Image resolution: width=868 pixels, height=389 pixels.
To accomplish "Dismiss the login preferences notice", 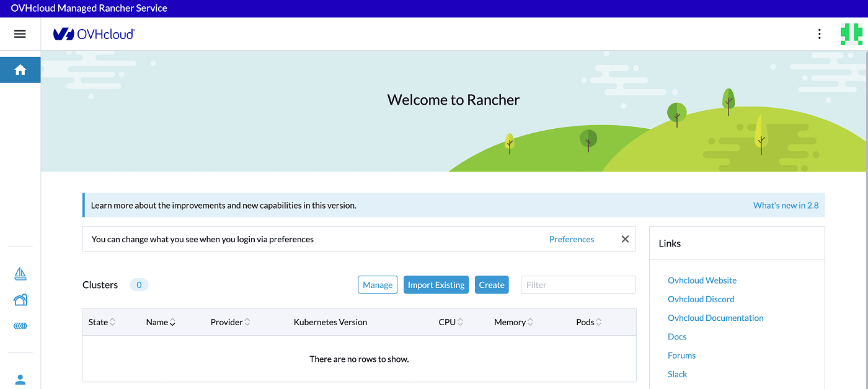I will [625, 239].
